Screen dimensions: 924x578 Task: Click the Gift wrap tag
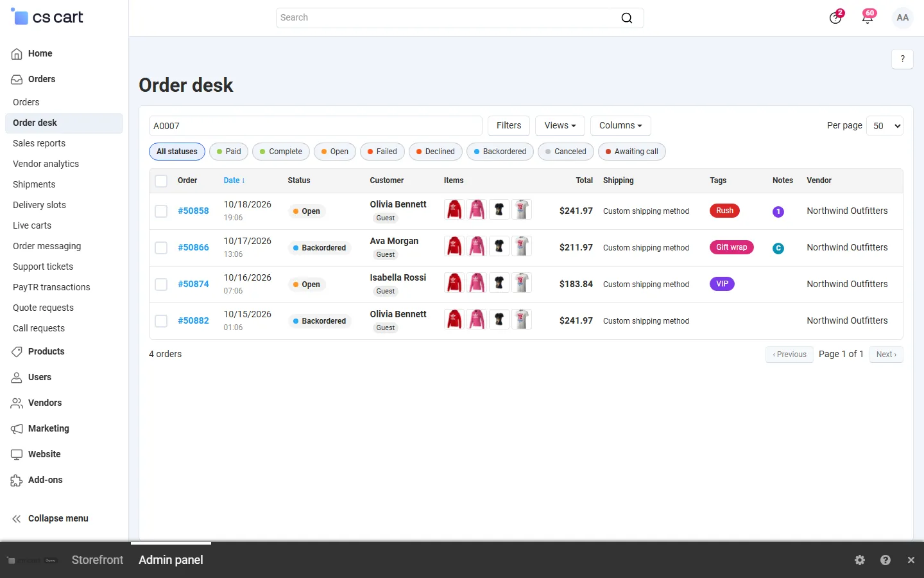tap(732, 247)
